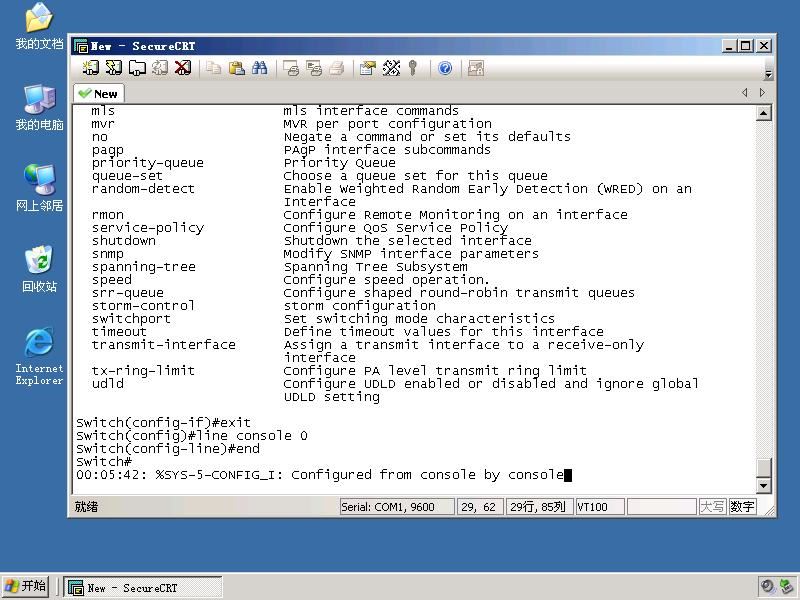
Task: Click the 大写 caps lock indicator
Action: (x=712, y=507)
